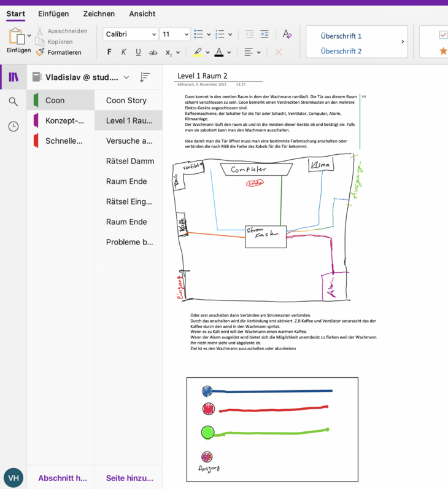The image size is (448, 489).
Task: Select the Rätsel Damm page
Action: tap(129, 161)
